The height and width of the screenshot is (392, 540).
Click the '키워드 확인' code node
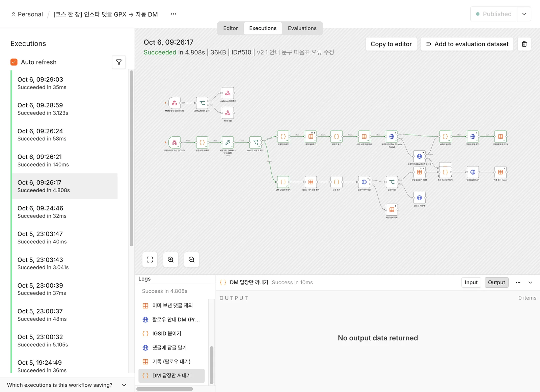coord(336,136)
